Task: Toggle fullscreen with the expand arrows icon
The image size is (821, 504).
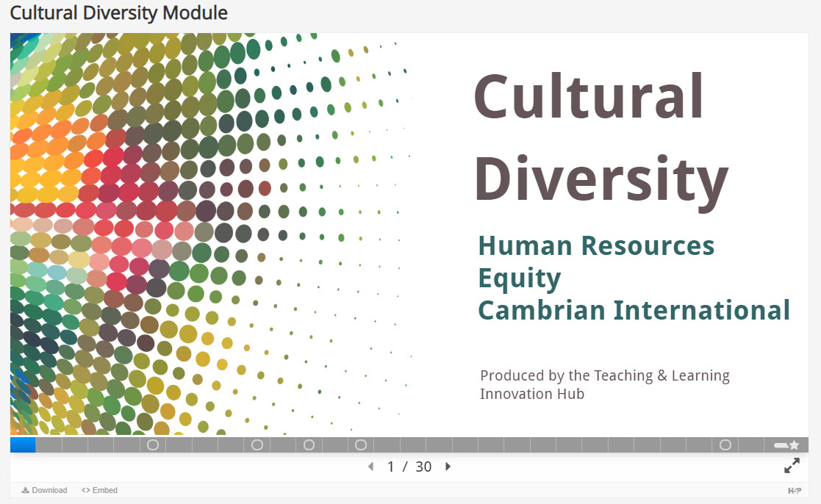Action: [x=792, y=465]
